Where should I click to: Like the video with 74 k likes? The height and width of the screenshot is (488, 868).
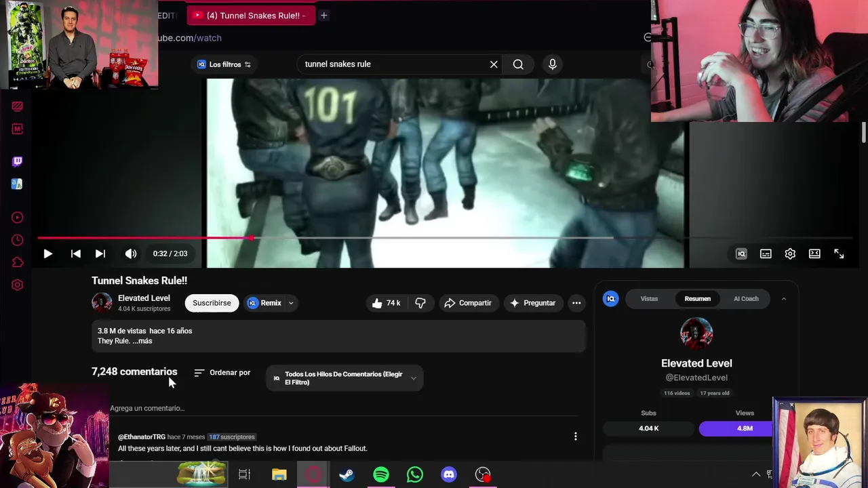[387, 303]
